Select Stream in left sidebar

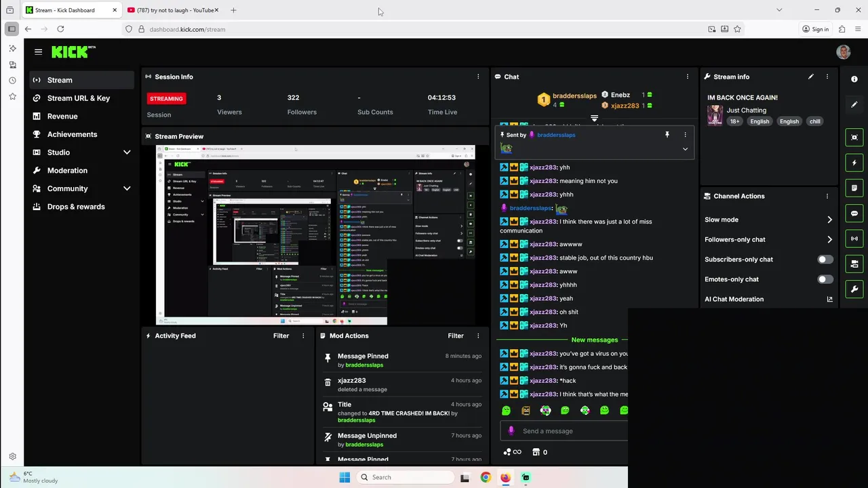81,80
